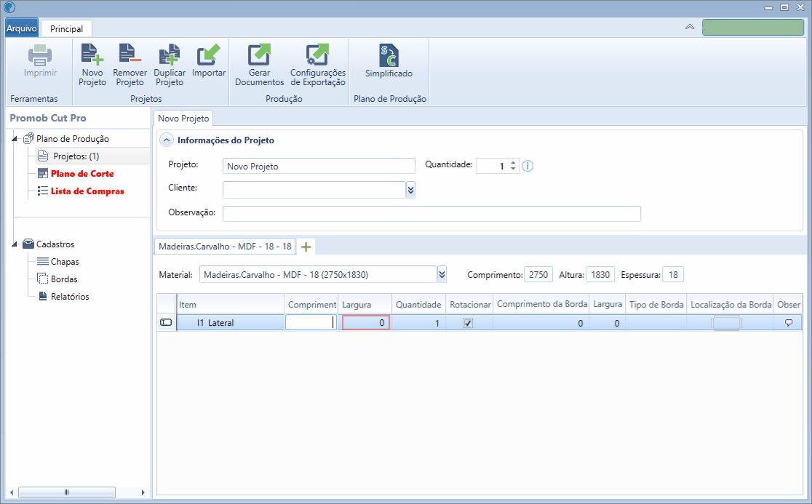Open the Localização da Borda selector for Lateral
The image size is (812, 504).
(x=727, y=323)
